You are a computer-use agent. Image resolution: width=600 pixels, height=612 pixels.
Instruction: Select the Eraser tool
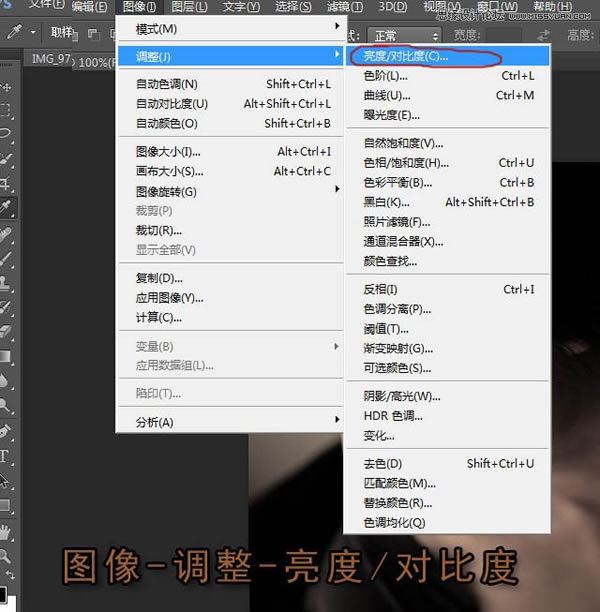tap(5, 332)
